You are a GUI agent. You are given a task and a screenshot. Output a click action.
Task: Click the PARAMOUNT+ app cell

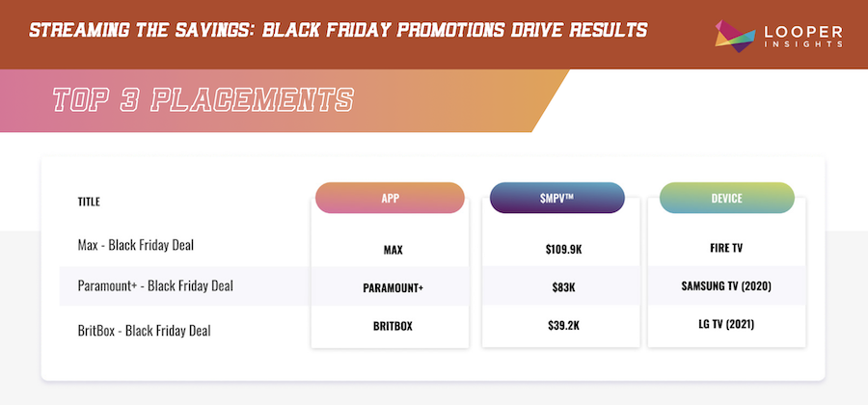tap(391, 287)
